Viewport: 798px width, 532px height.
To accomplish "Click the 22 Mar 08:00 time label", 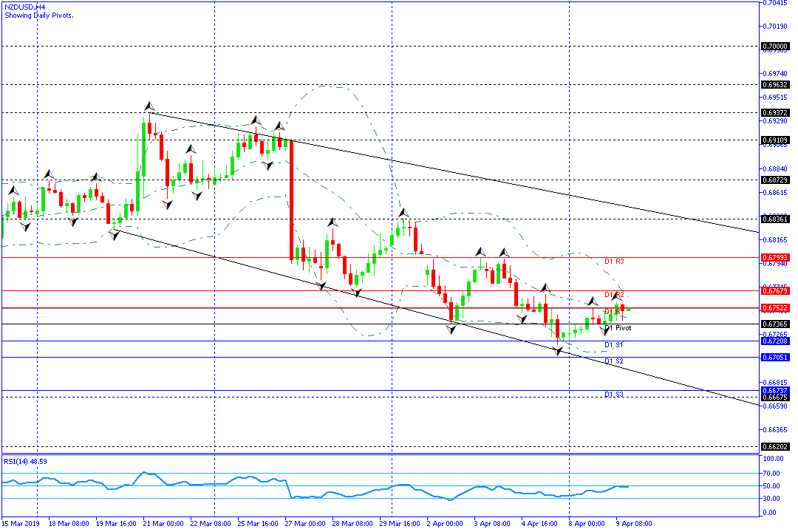I will click(211, 524).
